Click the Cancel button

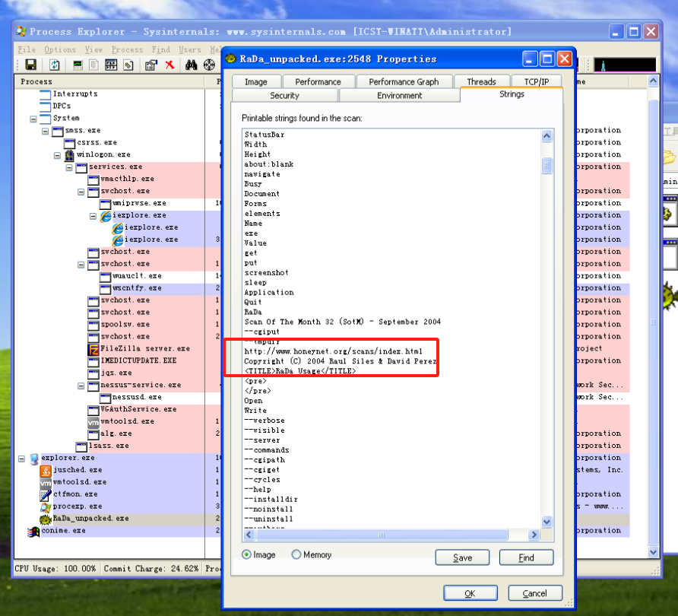535,593
